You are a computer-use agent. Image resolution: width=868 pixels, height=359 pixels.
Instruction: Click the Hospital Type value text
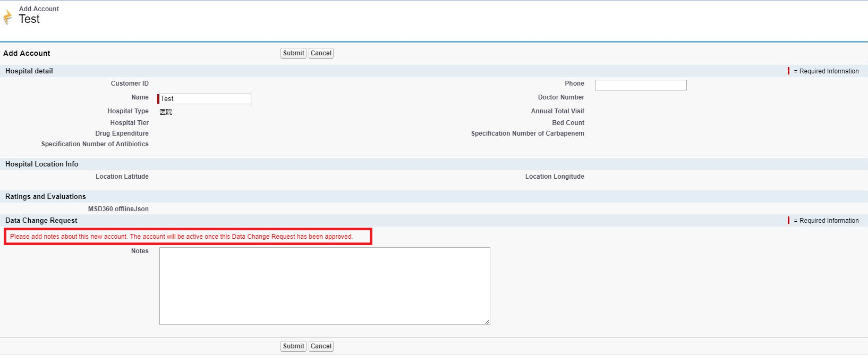point(166,112)
